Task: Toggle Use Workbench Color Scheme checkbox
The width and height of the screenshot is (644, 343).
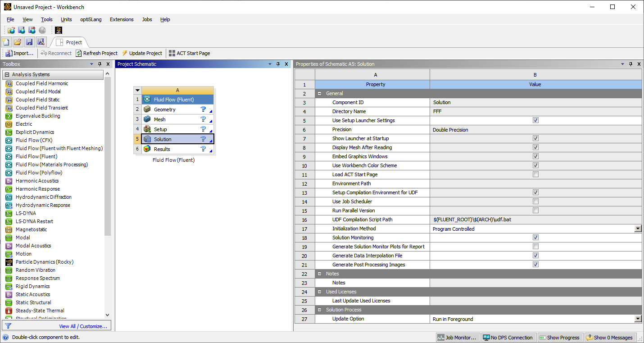Action: point(535,165)
